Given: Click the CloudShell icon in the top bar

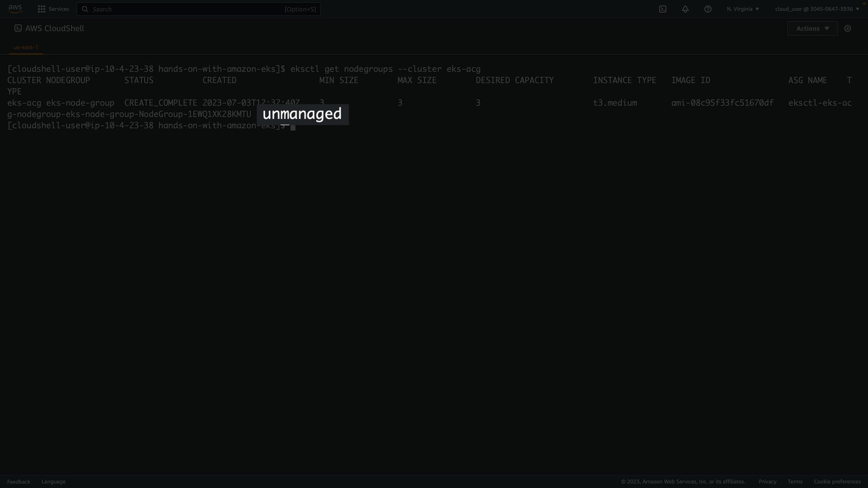Looking at the screenshot, I should [663, 9].
